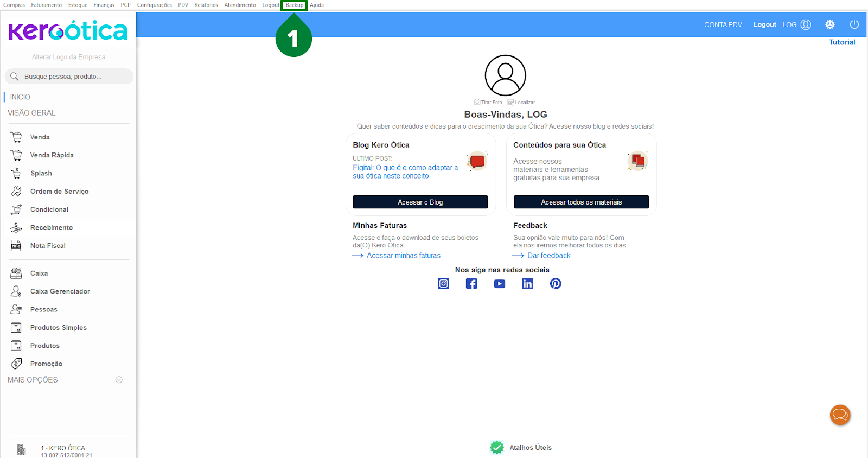Click the Kero Ótica logo

[x=68, y=31]
